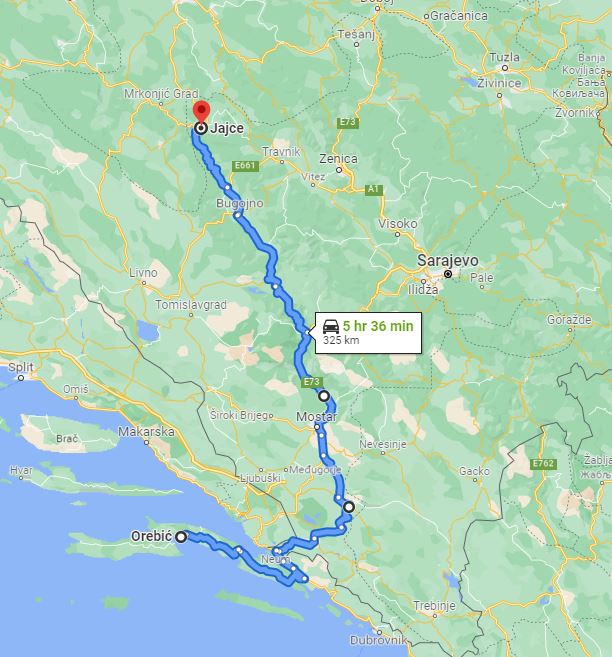Open the 5 hr 36 min route box
The image size is (612, 657).
pyautogui.click(x=368, y=333)
